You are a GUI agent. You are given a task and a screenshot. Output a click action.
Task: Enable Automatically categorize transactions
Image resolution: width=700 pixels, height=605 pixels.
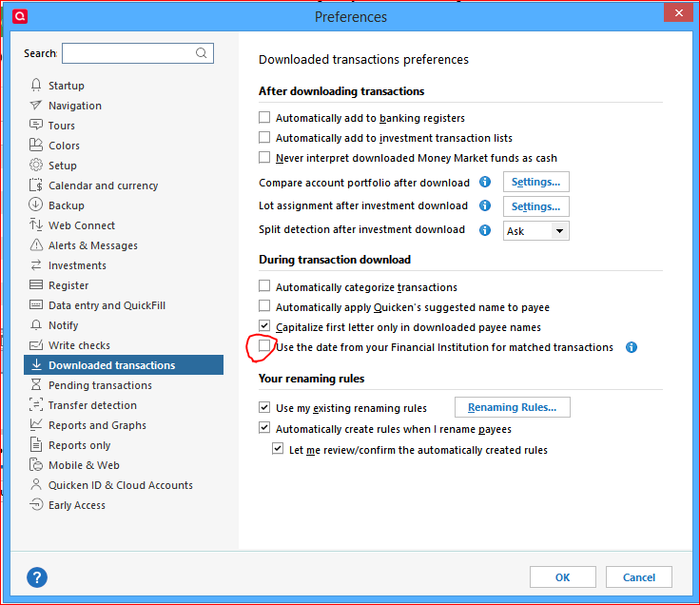264,285
